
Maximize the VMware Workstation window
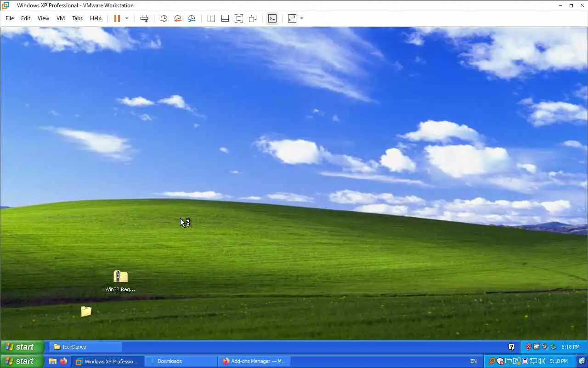[571, 6]
